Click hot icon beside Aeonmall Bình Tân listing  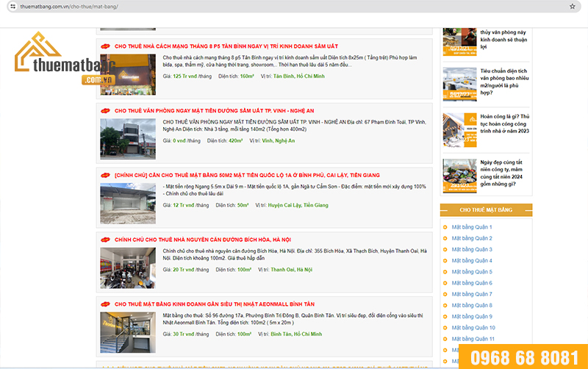(x=105, y=304)
